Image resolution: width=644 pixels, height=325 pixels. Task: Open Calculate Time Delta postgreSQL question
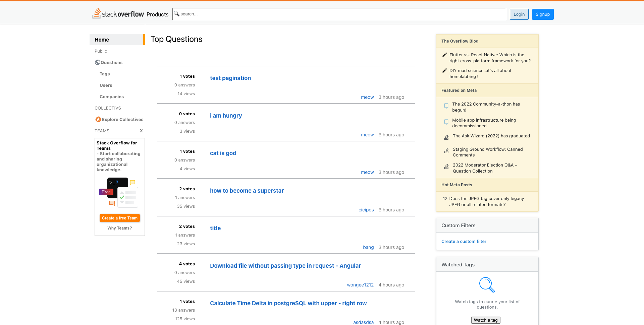coord(288,303)
